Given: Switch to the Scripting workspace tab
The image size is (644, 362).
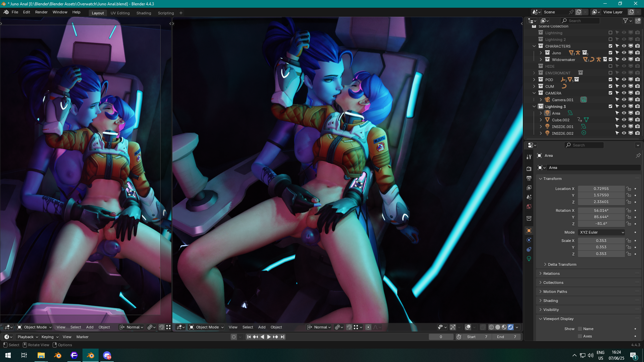Looking at the screenshot, I should 166,13.
